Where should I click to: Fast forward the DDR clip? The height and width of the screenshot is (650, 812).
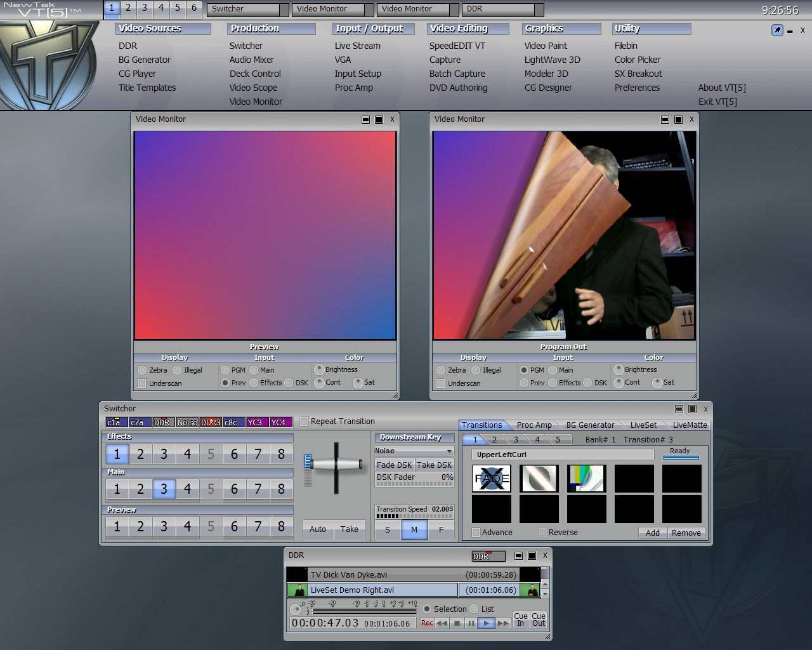pos(503,623)
